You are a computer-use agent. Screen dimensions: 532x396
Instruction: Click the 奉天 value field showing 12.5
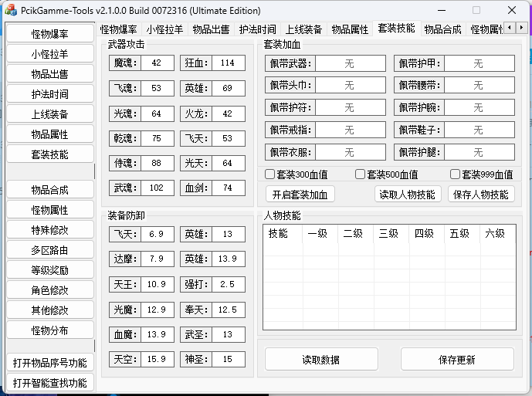pyautogui.click(x=228, y=310)
